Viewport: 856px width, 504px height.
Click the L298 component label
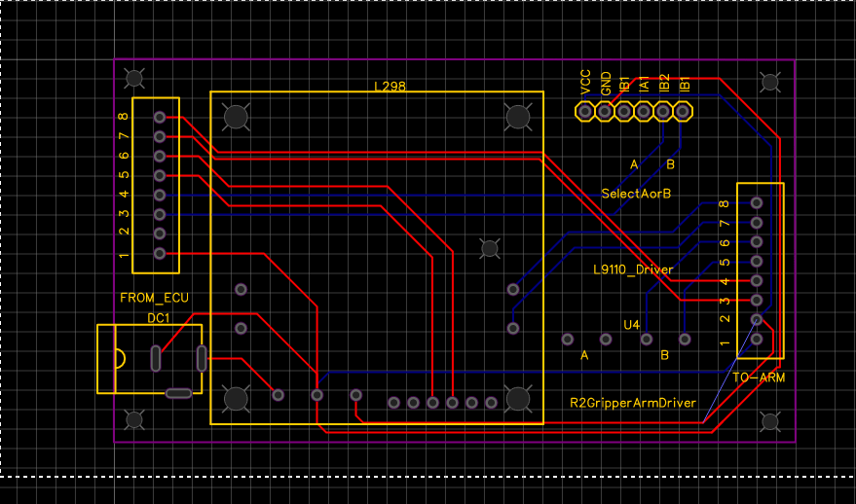pyautogui.click(x=390, y=87)
